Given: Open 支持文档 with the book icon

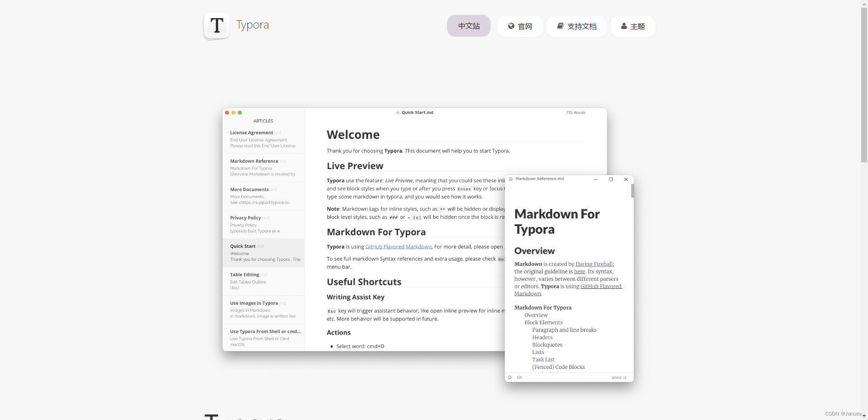Looking at the screenshot, I should coord(576,26).
